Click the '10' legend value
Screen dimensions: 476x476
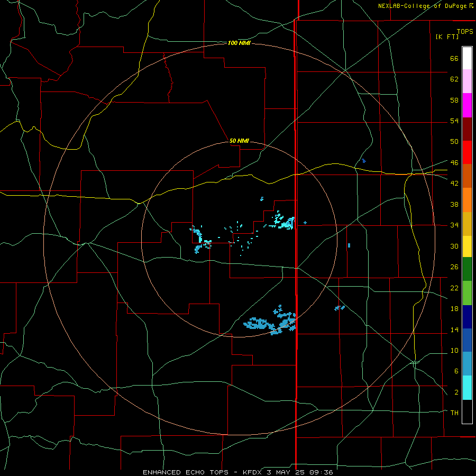point(454,351)
